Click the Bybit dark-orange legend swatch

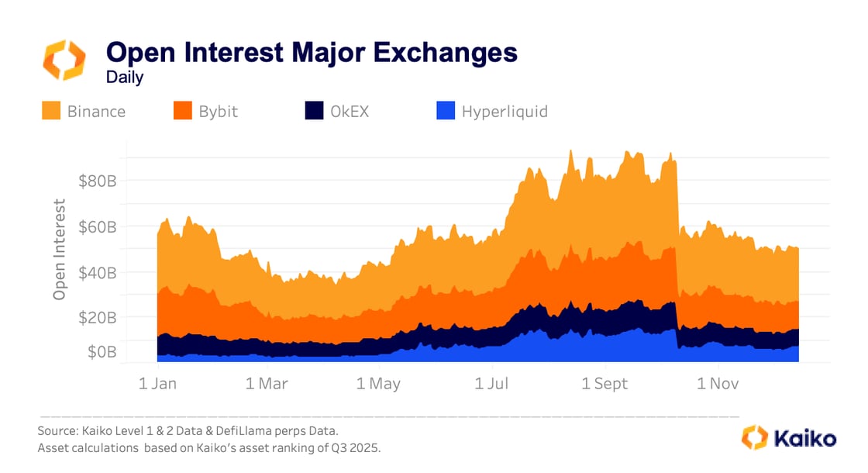click(183, 111)
